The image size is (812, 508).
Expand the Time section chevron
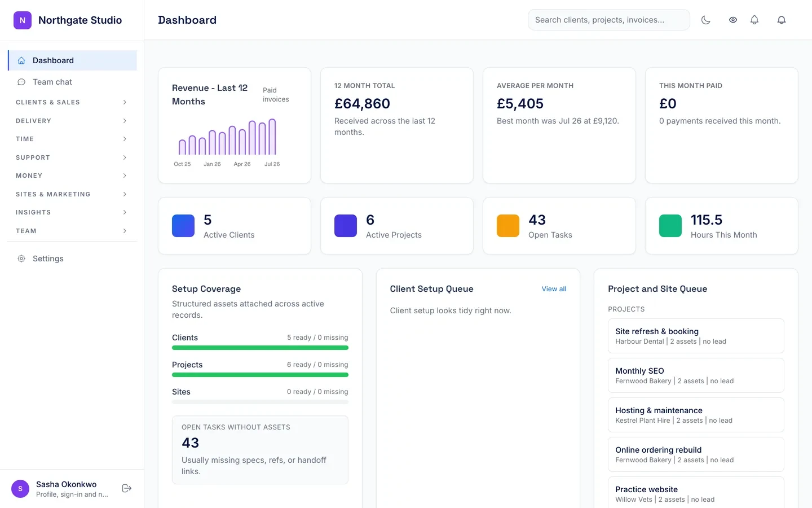[x=125, y=139]
